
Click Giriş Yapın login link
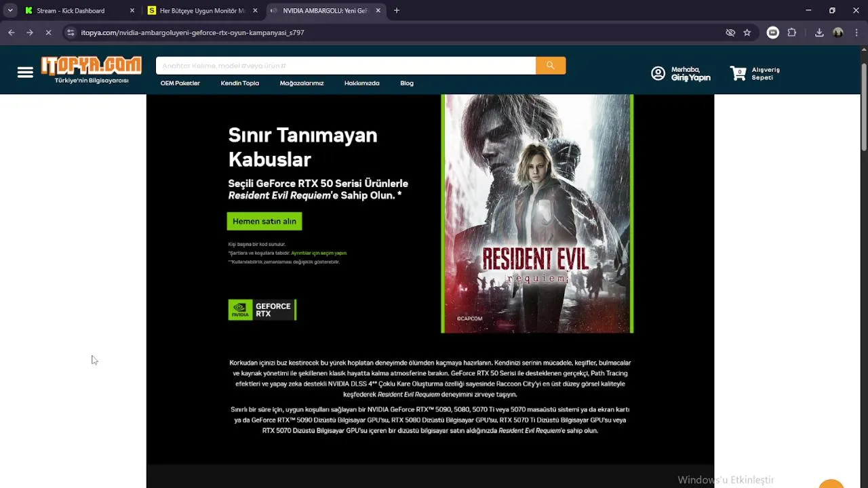691,78
